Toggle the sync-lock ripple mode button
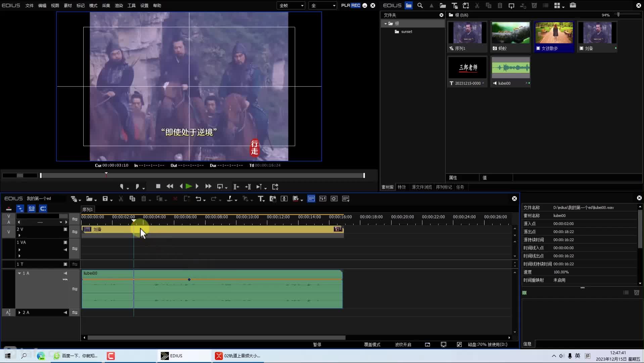The image size is (644, 363). coord(20,208)
